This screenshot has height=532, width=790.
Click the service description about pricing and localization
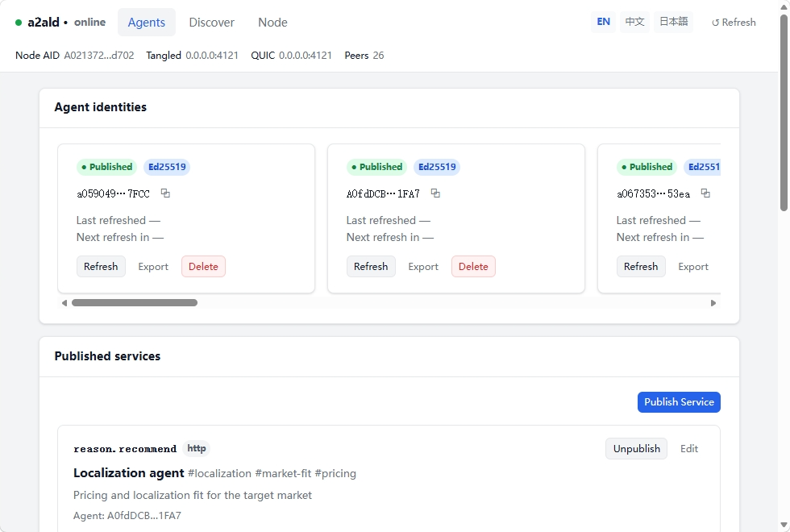pos(193,495)
